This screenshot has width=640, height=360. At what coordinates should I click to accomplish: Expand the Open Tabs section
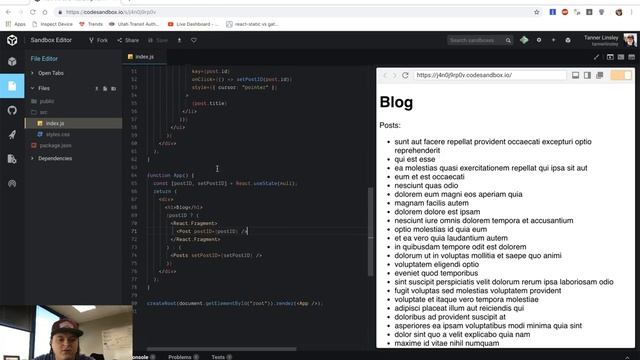coord(50,73)
